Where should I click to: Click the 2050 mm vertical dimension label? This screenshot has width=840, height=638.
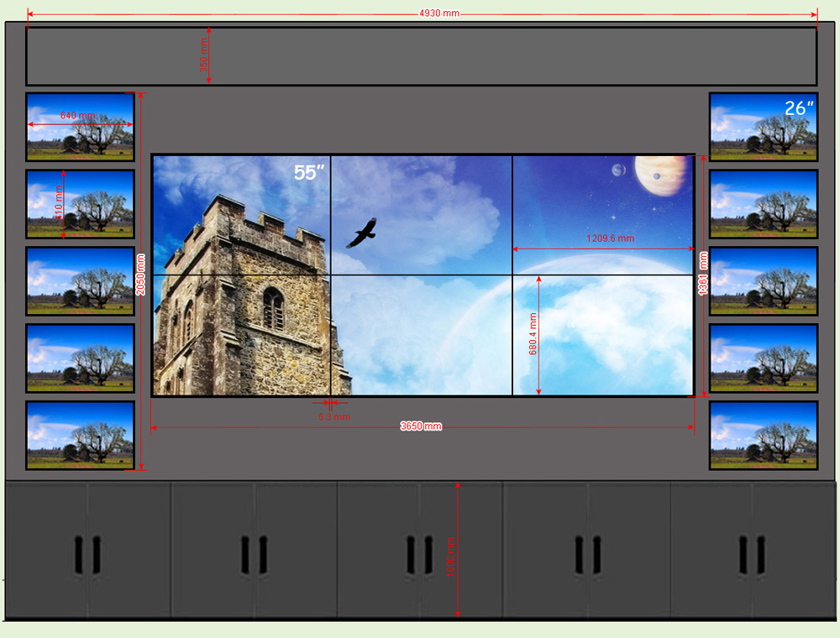coord(141,273)
